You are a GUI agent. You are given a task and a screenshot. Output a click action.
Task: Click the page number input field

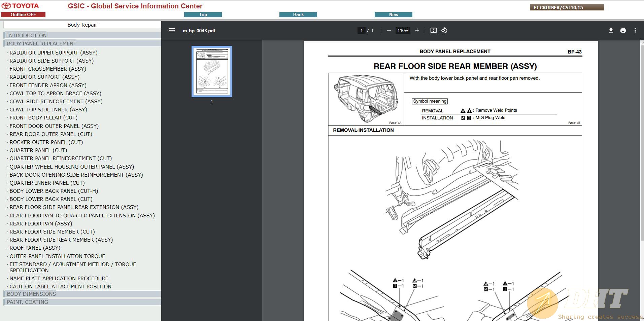click(362, 30)
